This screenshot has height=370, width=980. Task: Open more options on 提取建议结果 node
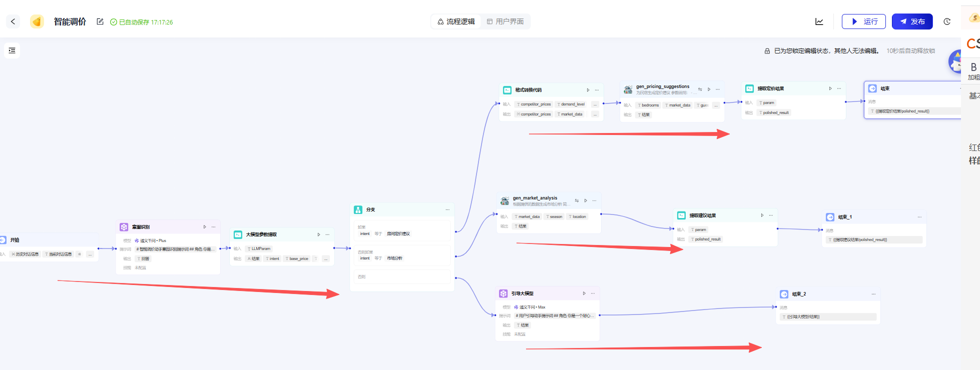pos(771,215)
